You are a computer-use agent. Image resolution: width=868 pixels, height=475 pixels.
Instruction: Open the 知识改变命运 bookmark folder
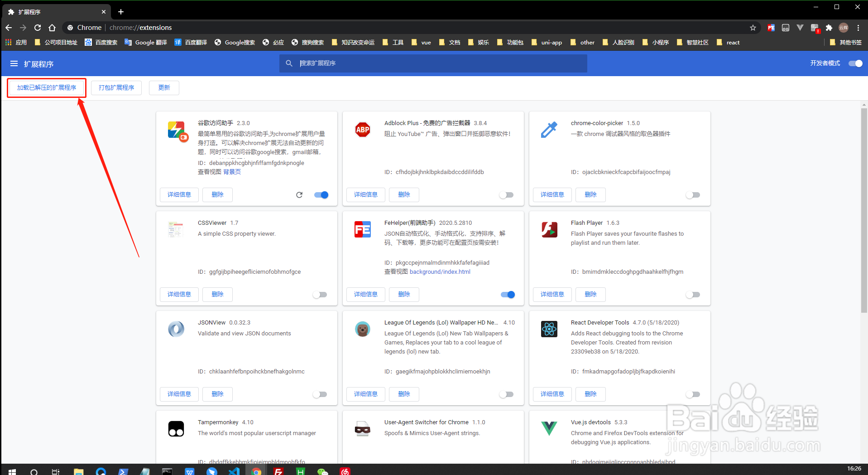pos(353,43)
